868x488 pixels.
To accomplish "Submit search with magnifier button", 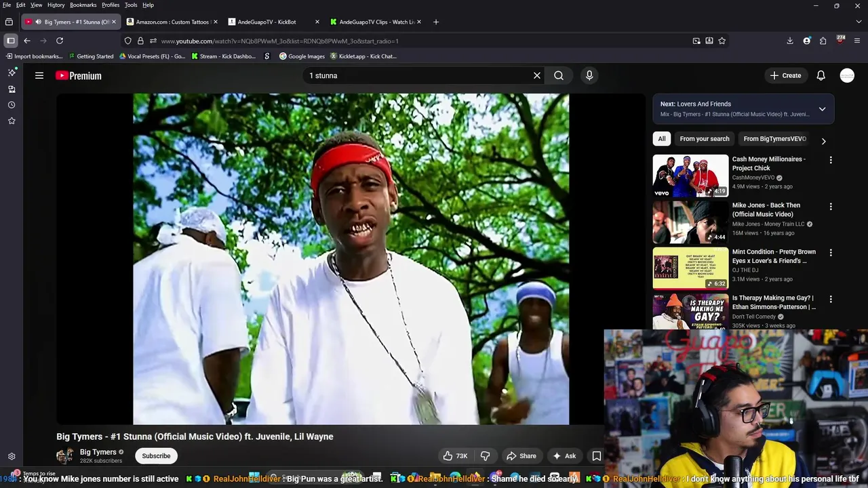I will (559, 76).
